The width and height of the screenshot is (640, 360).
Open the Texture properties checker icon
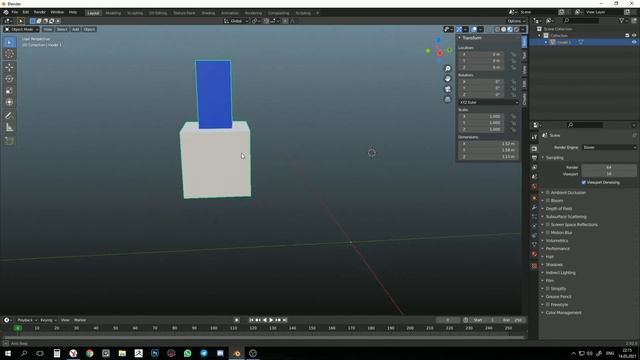coord(534,266)
